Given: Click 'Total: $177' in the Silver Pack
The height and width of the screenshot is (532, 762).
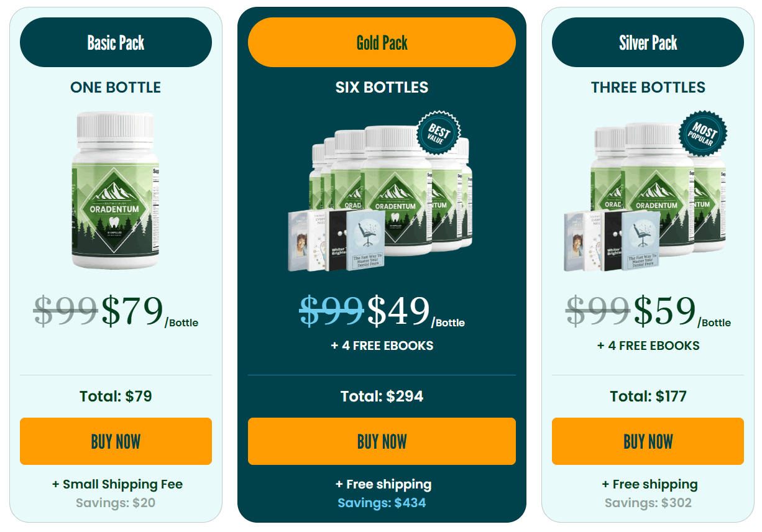Looking at the screenshot, I should coord(648,396).
